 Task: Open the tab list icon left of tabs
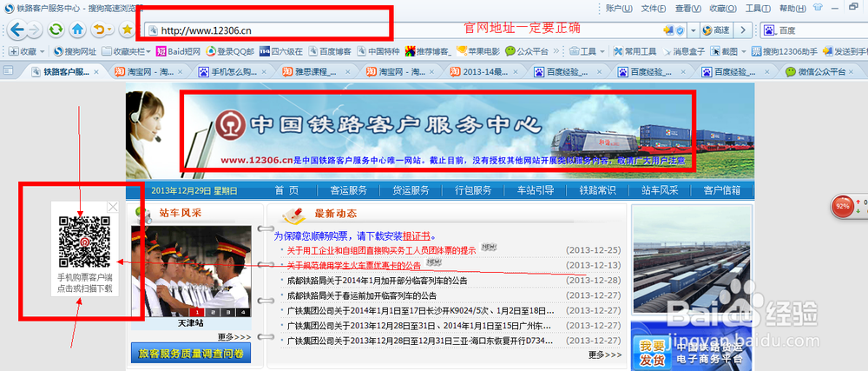[9, 70]
